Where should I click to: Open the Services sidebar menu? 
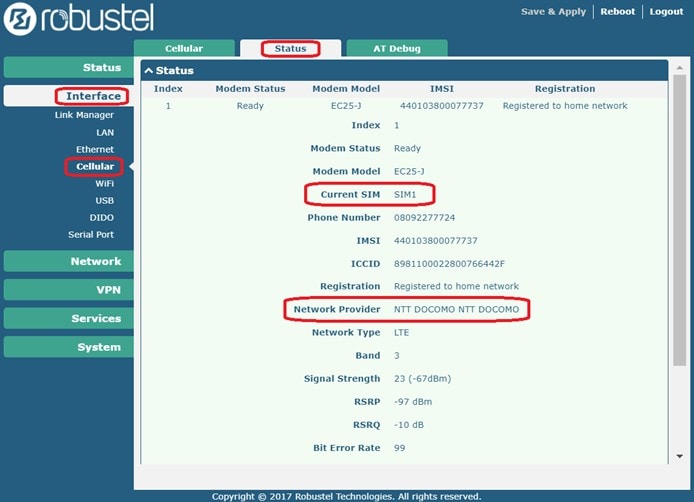pyautogui.click(x=69, y=318)
